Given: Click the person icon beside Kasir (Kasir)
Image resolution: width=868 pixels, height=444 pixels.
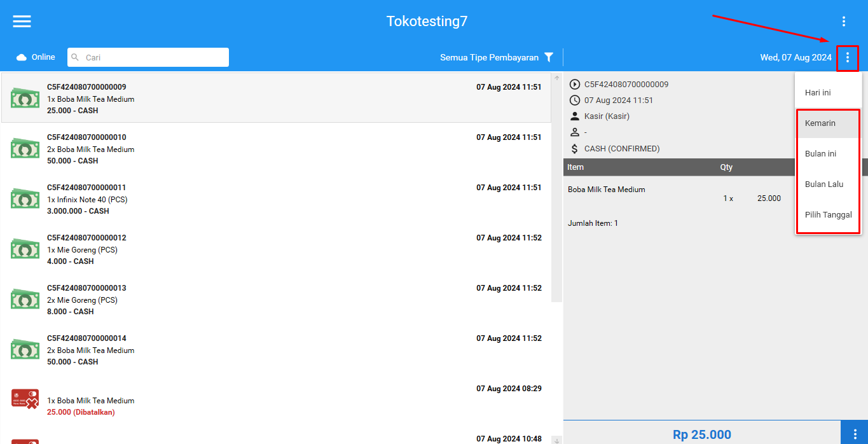Looking at the screenshot, I should tap(575, 116).
